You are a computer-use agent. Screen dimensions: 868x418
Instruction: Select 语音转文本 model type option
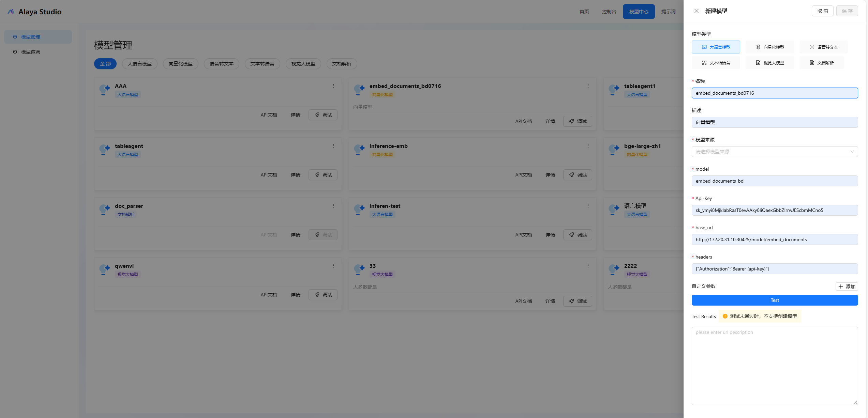(823, 47)
